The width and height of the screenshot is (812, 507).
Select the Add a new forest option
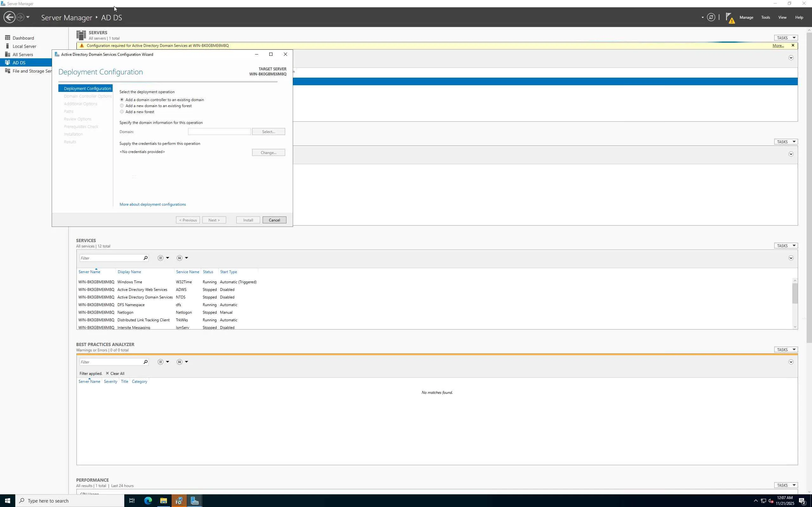[x=122, y=112]
